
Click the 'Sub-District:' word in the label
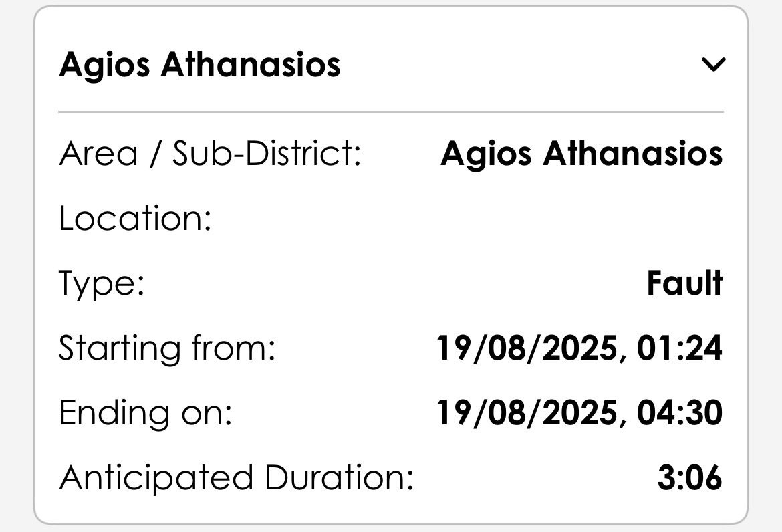click(x=267, y=154)
